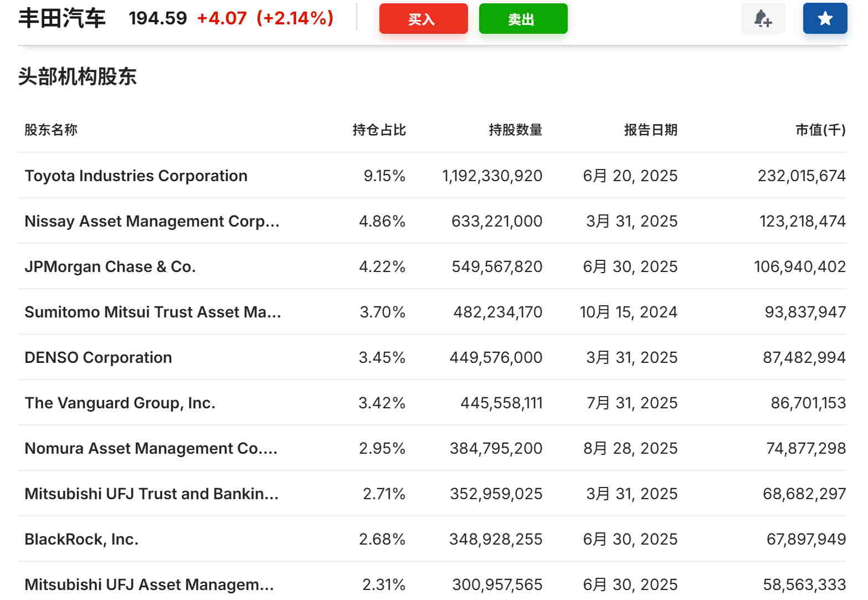Click the 丰田汽车 stock title
Image resolution: width=868 pixels, height=600 pixels.
(62, 18)
